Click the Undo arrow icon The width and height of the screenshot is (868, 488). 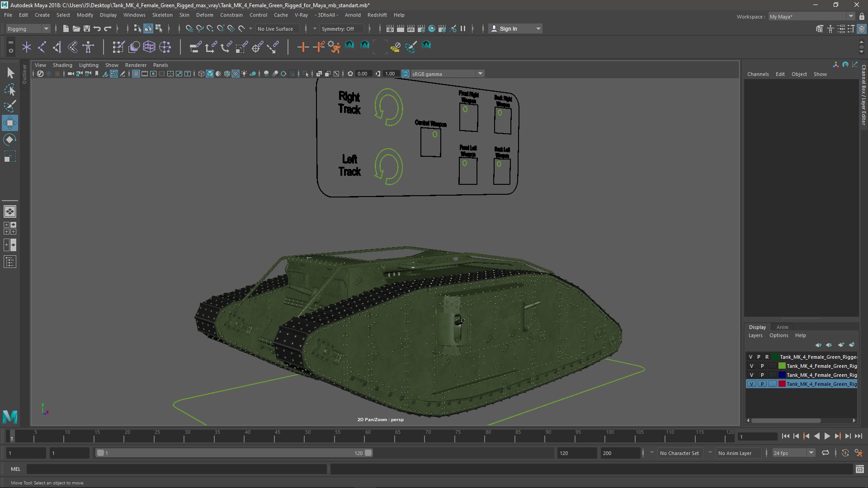tap(97, 28)
